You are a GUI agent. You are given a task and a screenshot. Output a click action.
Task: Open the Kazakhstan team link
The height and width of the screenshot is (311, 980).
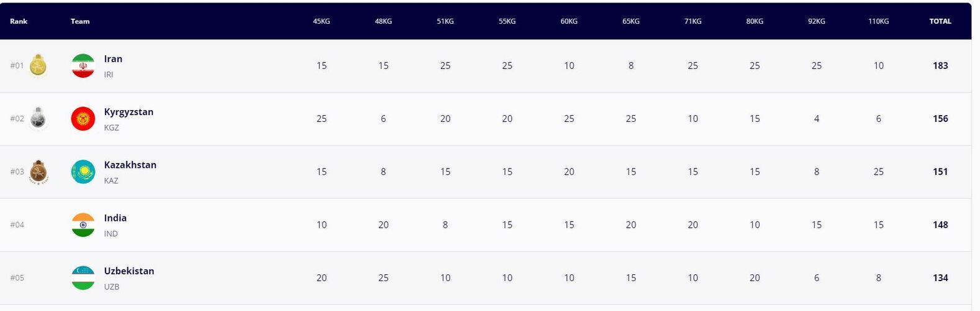(x=130, y=165)
